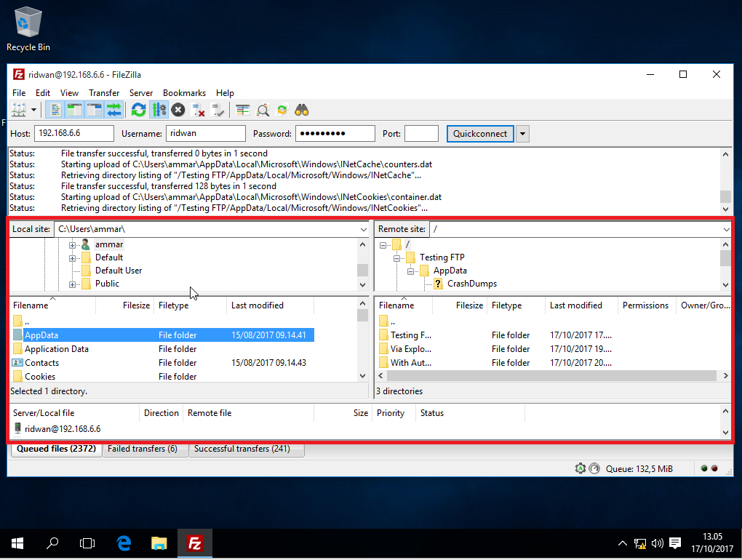742x560 pixels.
Task: Toggle transfer queue display
Action: [114, 111]
